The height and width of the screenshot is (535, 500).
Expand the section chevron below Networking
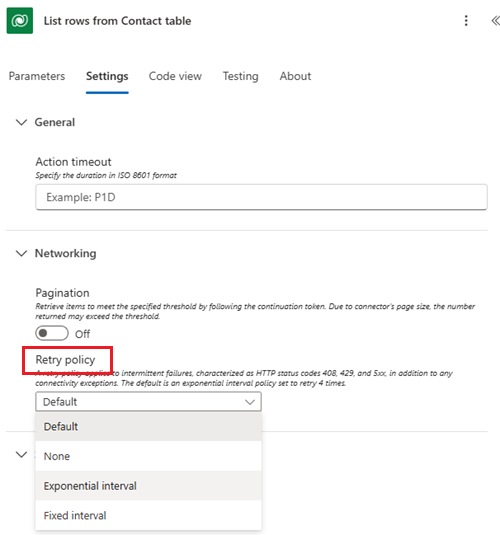point(22,454)
